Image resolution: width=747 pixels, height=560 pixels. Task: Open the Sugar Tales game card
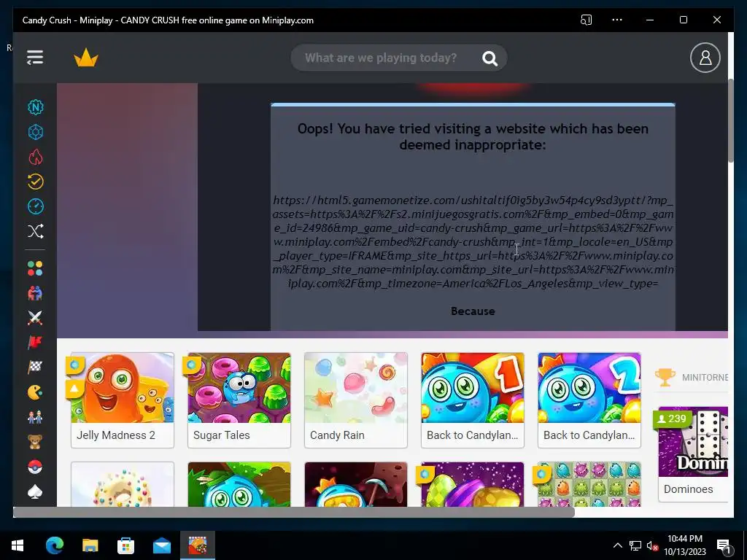(x=239, y=400)
